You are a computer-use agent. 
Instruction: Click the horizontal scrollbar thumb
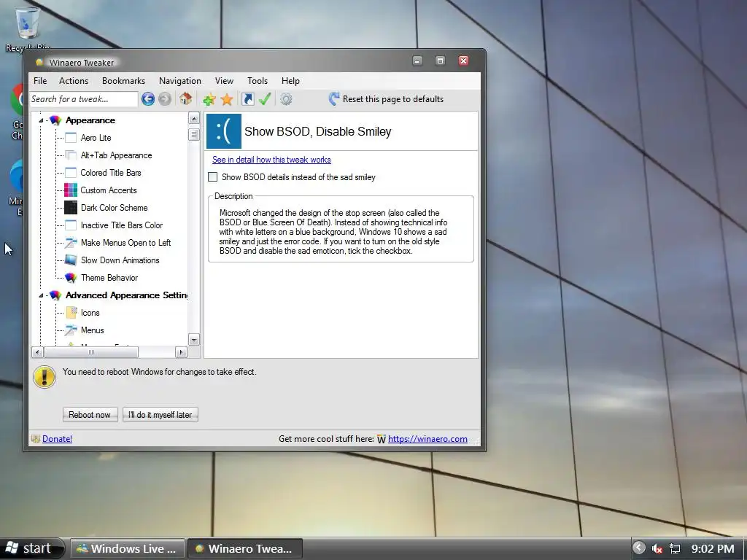point(91,352)
